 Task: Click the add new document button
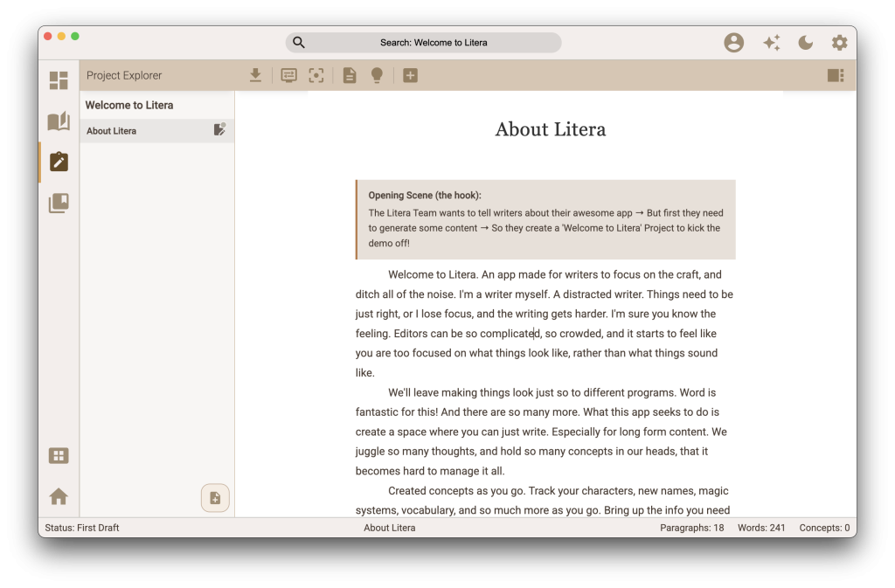click(215, 497)
